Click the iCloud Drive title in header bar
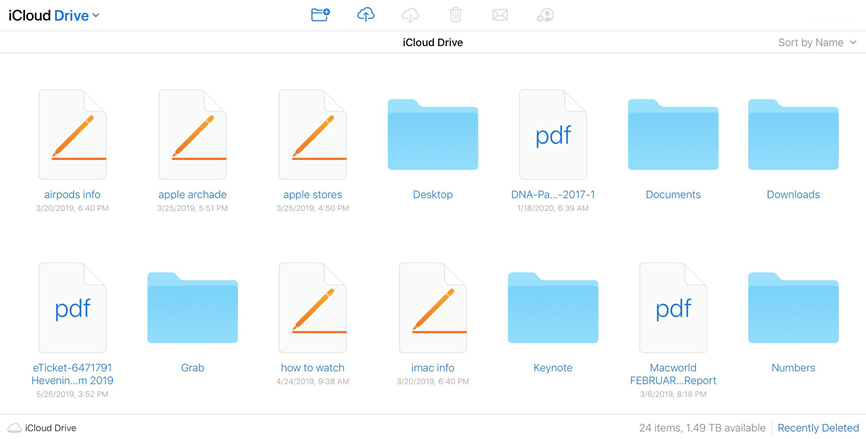 432,43
